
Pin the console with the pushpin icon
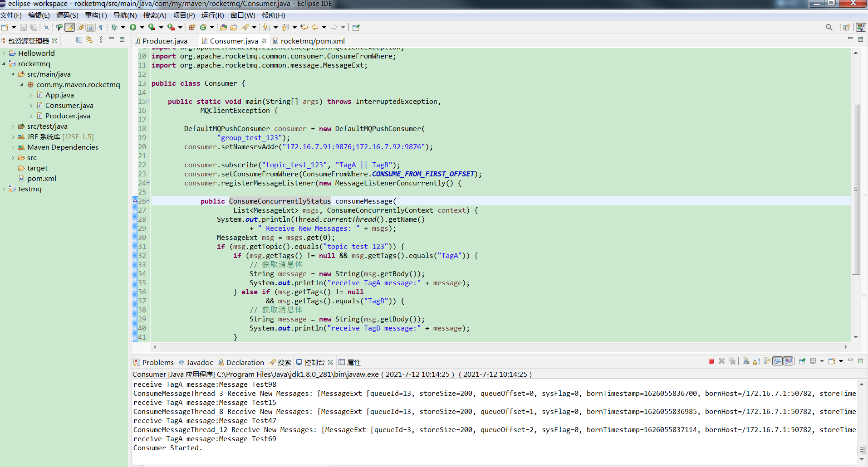point(802,361)
